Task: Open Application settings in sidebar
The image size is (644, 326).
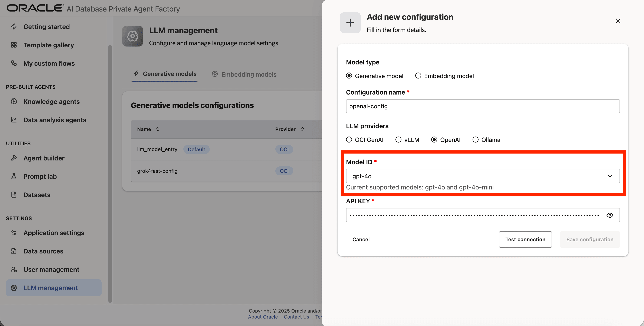Action: pyautogui.click(x=54, y=233)
